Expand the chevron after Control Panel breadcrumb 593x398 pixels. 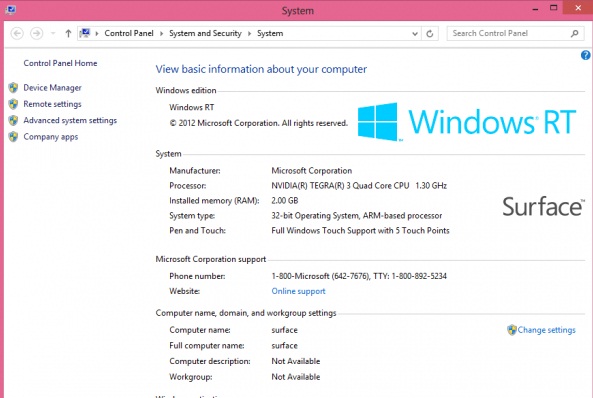[x=161, y=34]
